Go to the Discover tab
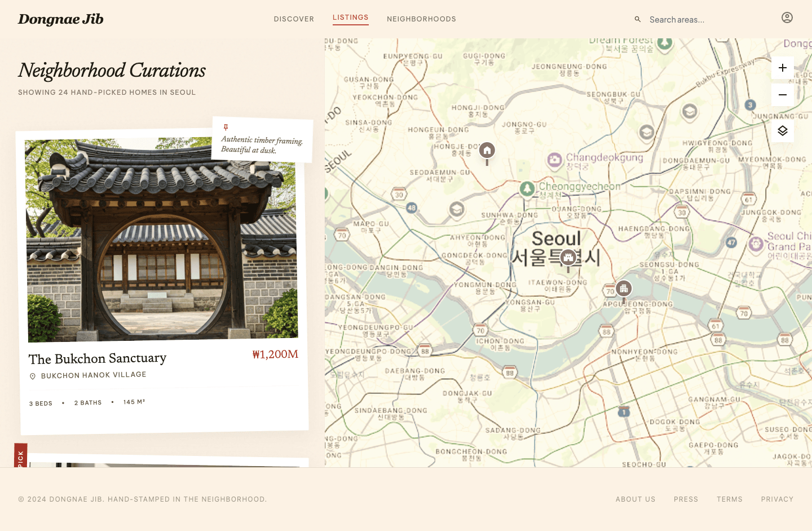Image resolution: width=812 pixels, height=531 pixels. [294, 19]
